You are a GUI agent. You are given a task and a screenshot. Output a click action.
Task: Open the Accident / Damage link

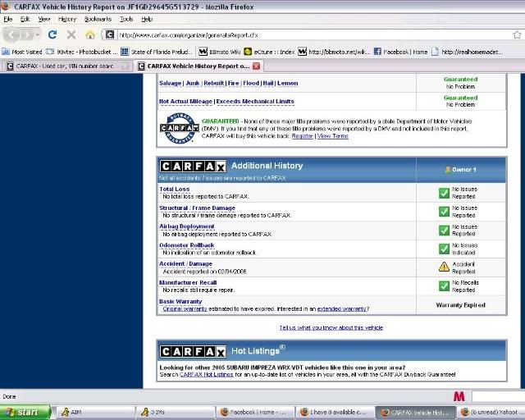coord(186,264)
